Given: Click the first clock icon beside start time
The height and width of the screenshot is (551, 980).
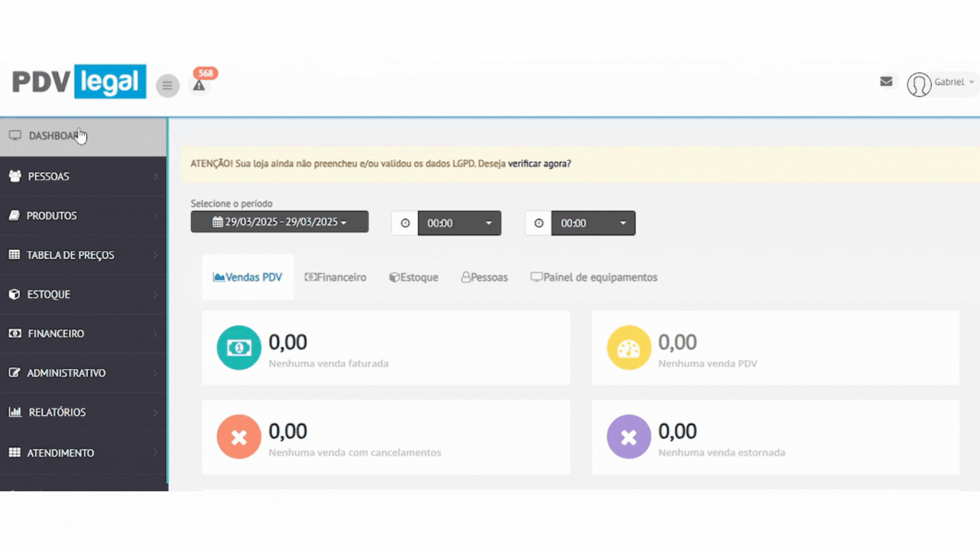Looking at the screenshot, I should [405, 223].
